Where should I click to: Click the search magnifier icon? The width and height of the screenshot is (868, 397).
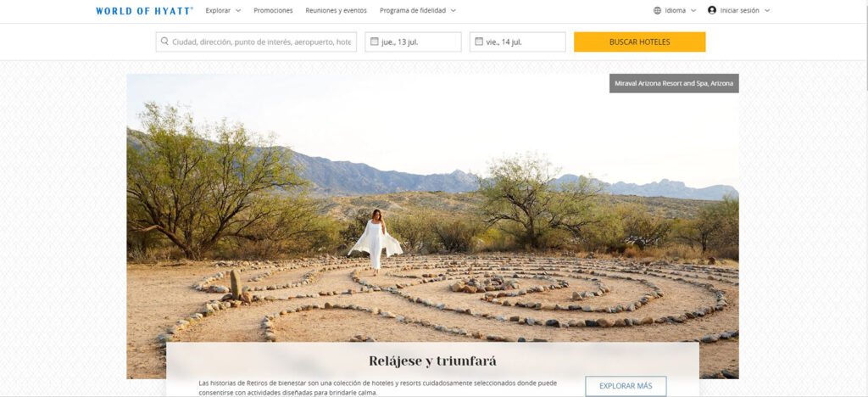[x=164, y=42]
